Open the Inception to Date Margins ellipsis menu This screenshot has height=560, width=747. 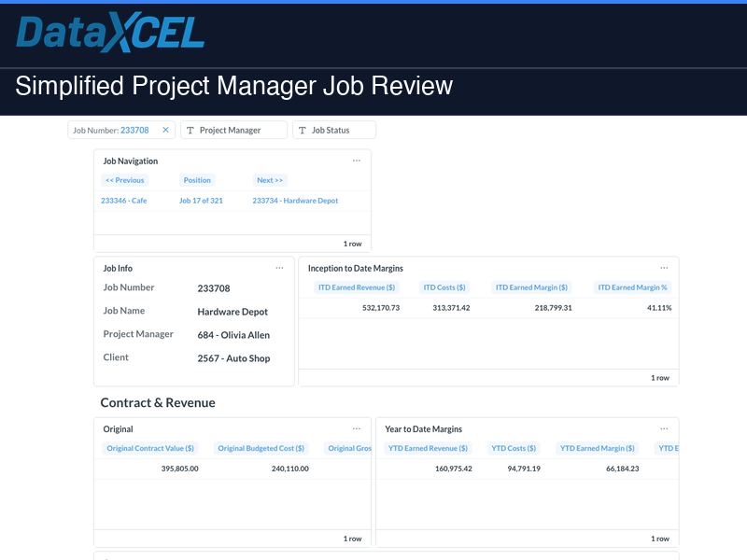point(665,268)
